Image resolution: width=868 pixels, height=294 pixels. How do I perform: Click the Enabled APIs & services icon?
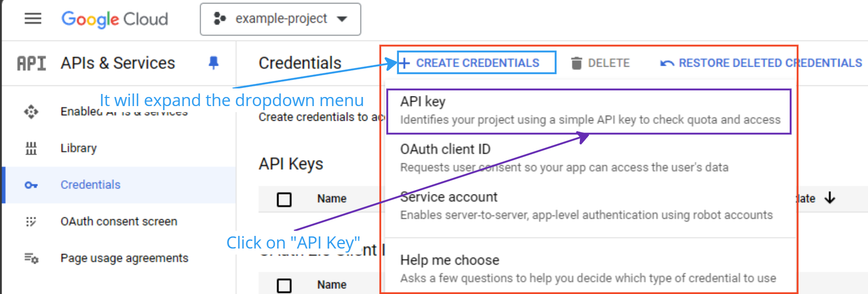(x=31, y=112)
